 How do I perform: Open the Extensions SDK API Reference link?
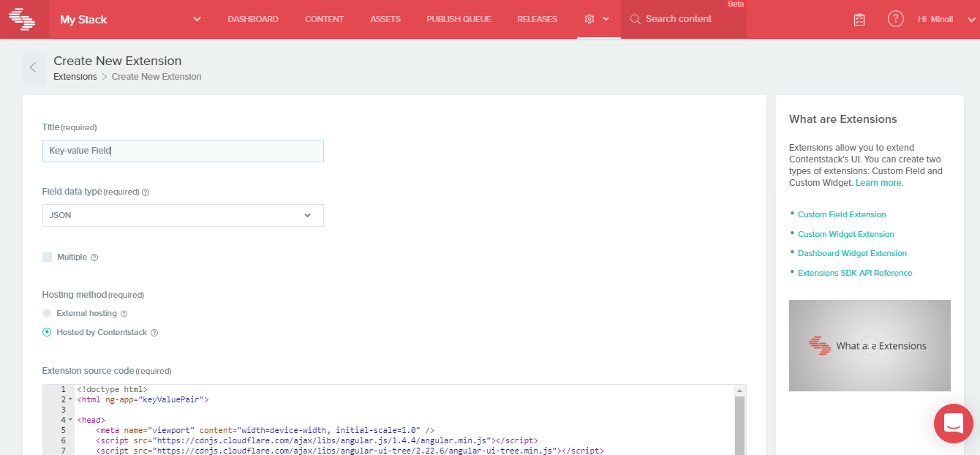pyautogui.click(x=855, y=273)
